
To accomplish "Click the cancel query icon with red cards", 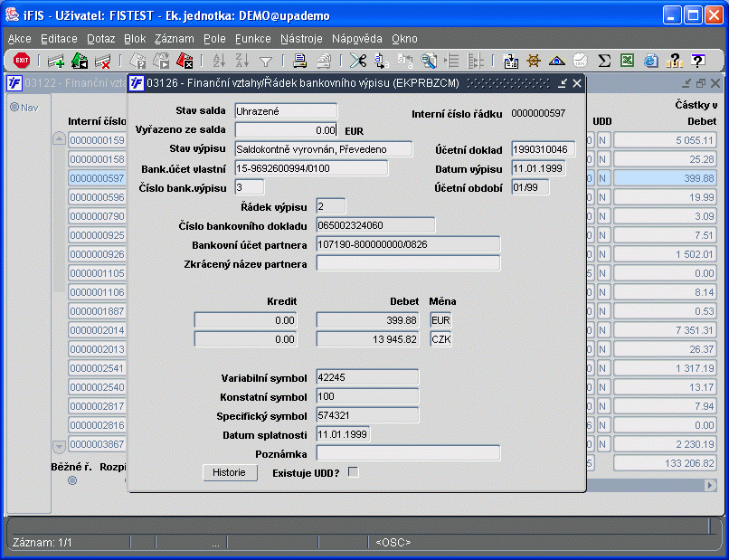I will click(185, 61).
